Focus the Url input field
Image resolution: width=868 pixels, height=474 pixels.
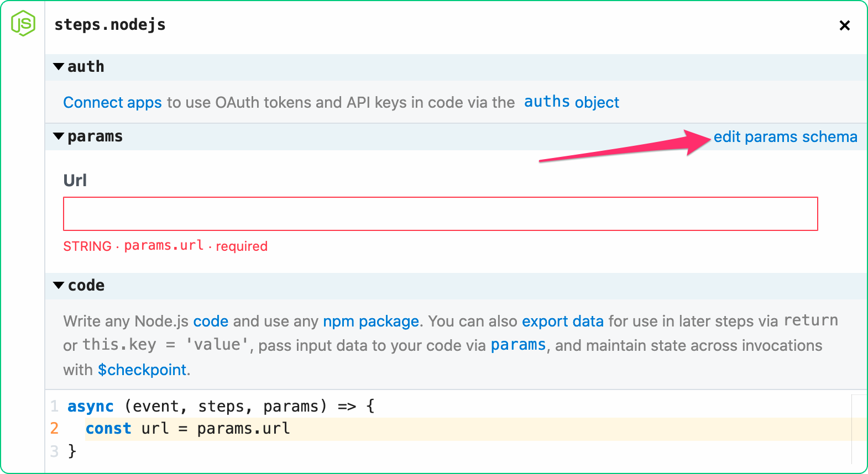(440, 214)
